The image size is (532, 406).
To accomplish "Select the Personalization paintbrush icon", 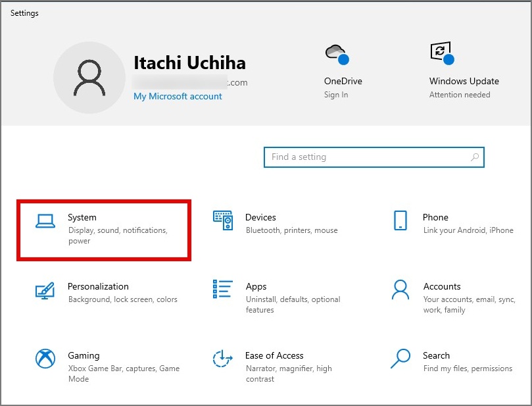I will [x=45, y=290].
